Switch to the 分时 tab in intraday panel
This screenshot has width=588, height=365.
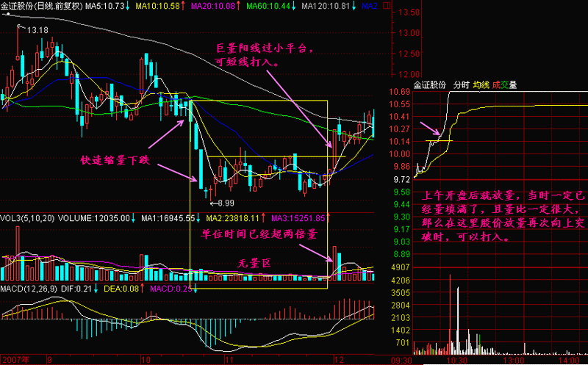click(x=461, y=84)
